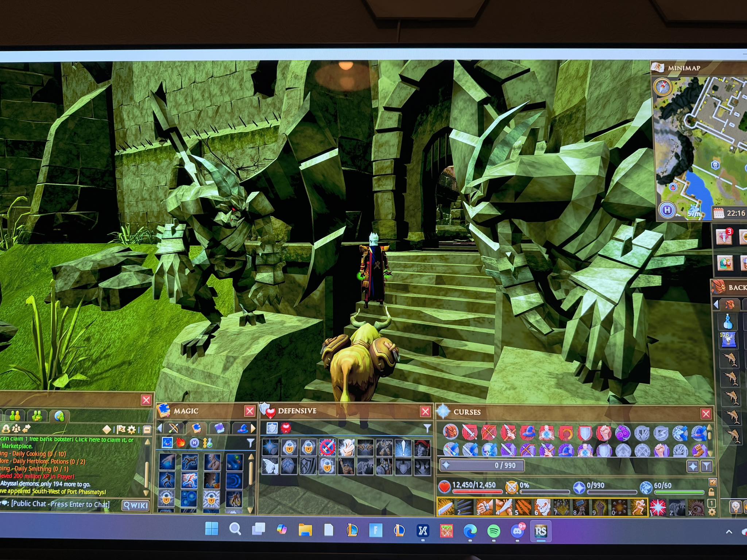Screen dimensions: 747x560
Task: Click the Public Chat input line
Action: 55,504
